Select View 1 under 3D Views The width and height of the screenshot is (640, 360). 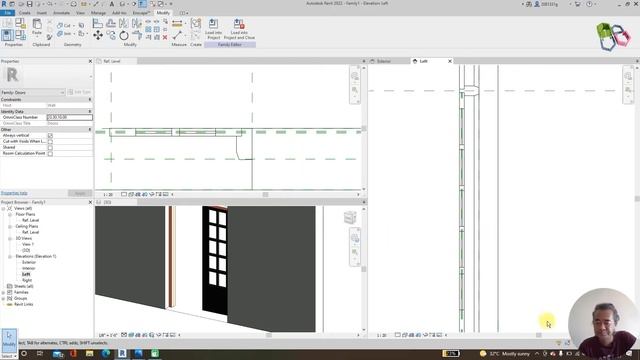pyautogui.click(x=28, y=244)
